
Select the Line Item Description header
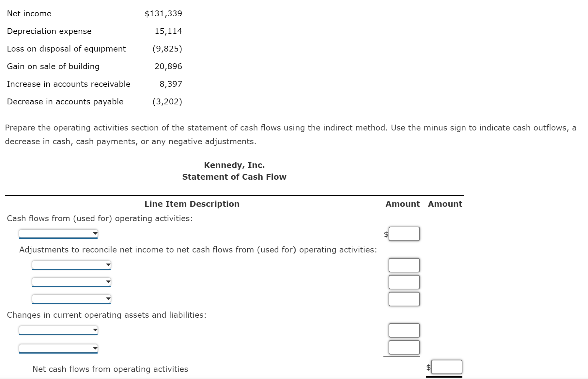tap(192, 204)
